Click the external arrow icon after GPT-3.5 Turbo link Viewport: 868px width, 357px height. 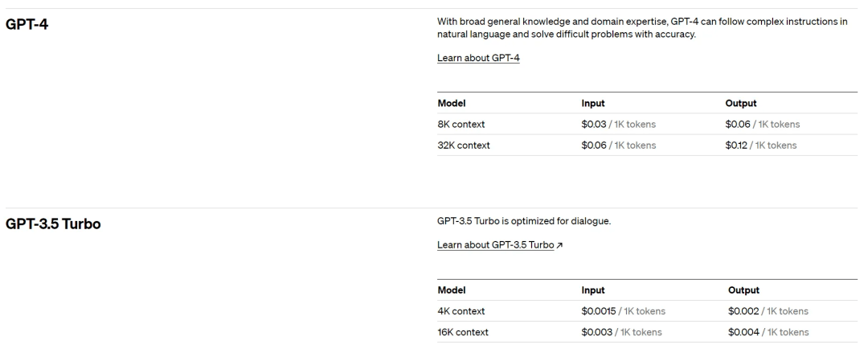[559, 245]
